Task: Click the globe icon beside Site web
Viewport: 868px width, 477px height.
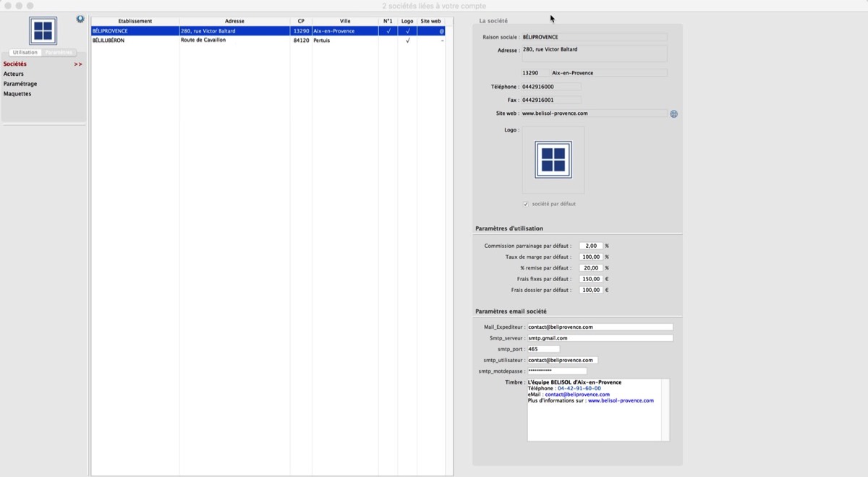Action: [x=673, y=114]
